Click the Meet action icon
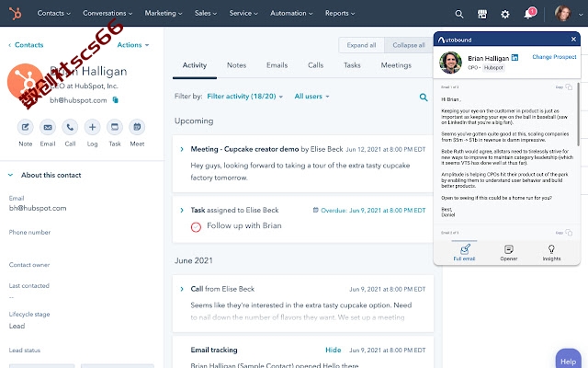 click(x=137, y=127)
